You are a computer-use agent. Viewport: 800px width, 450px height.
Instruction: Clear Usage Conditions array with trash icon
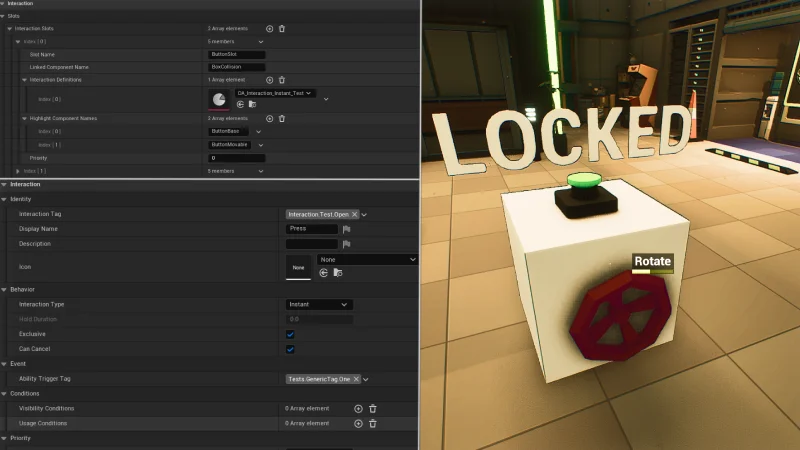click(x=373, y=423)
